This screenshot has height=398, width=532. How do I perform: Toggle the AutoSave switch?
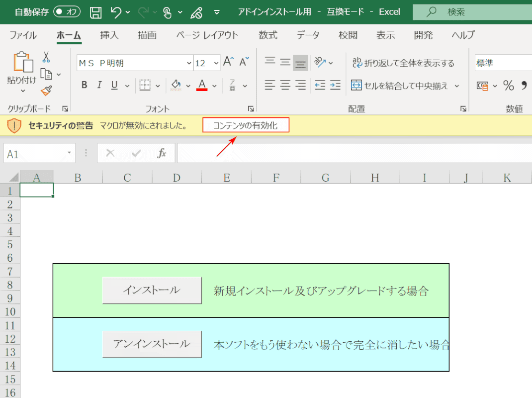pos(67,12)
